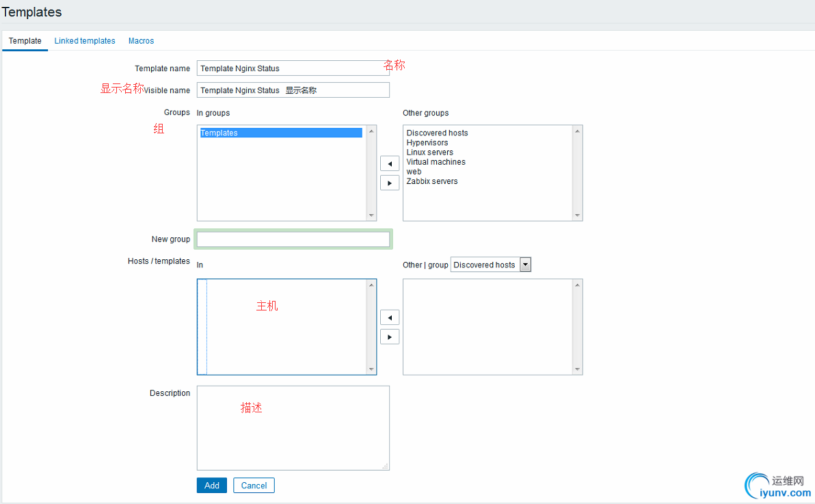The width and height of the screenshot is (815, 504).
Task: Move group left into In groups arrow
Action: point(389,163)
